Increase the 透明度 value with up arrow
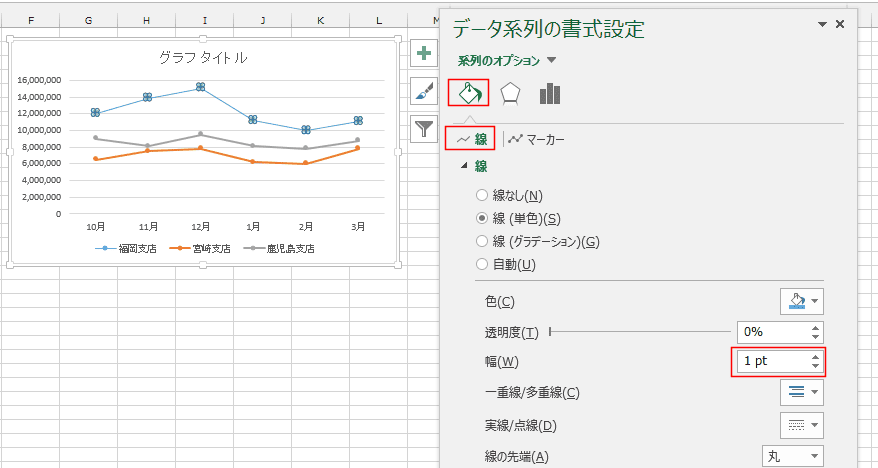Image resolution: width=878 pixels, height=468 pixels. pyautogui.click(x=815, y=328)
